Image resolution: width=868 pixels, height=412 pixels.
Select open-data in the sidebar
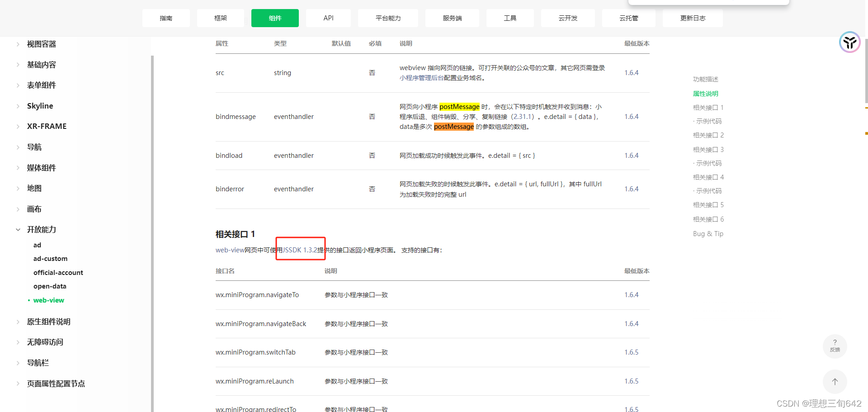pyautogui.click(x=50, y=286)
